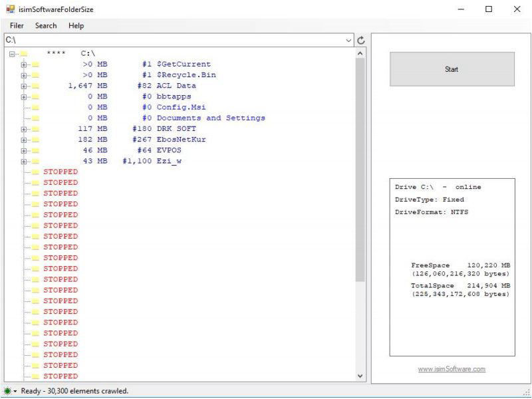This screenshot has width=532, height=399.
Task: Click the Start scan button
Action: coord(452,69)
